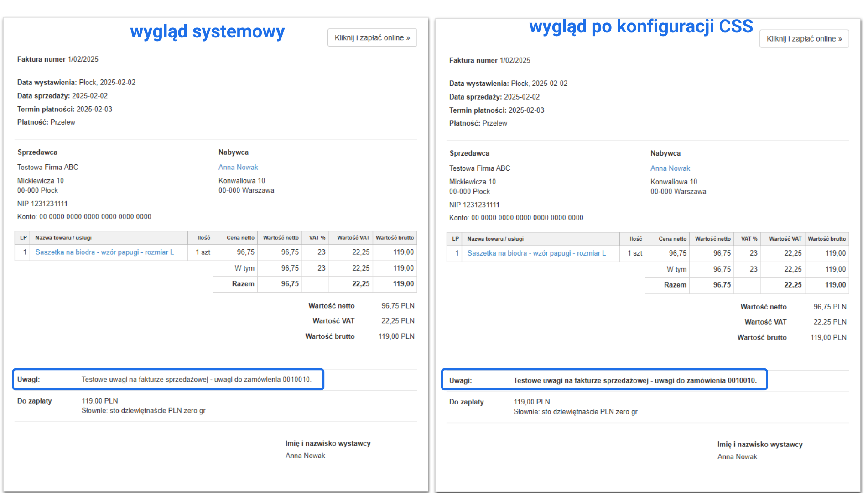Click "Kliknij i zapłać online" on the left invoice

pos(372,37)
